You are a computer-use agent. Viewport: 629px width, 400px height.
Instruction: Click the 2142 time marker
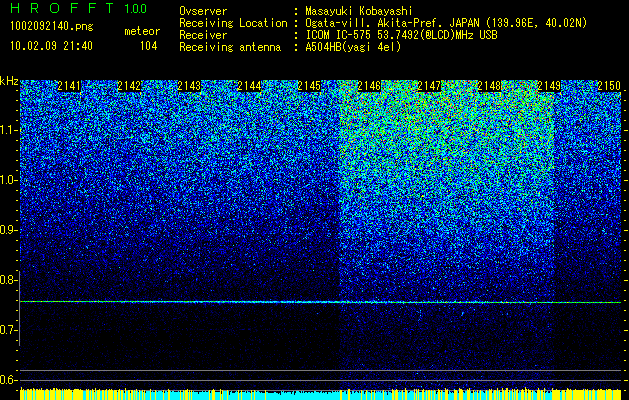click(x=129, y=86)
